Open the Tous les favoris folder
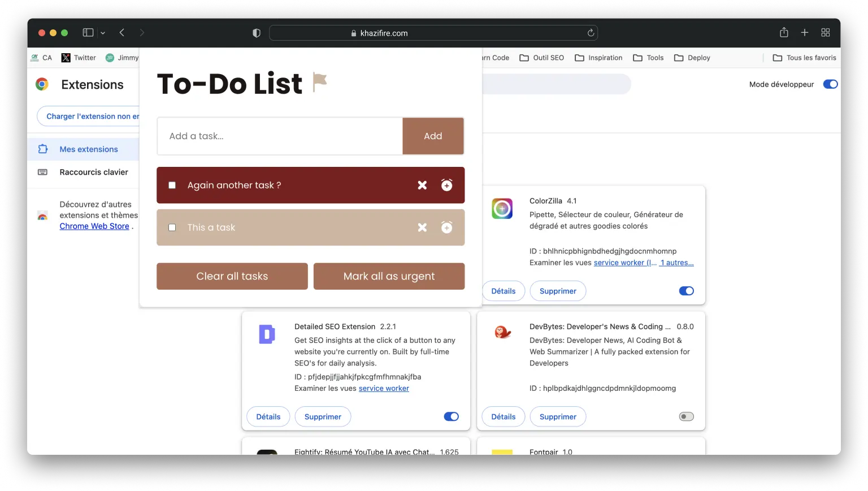Image resolution: width=868 pixels, height=491 pixels. [804, 58]
